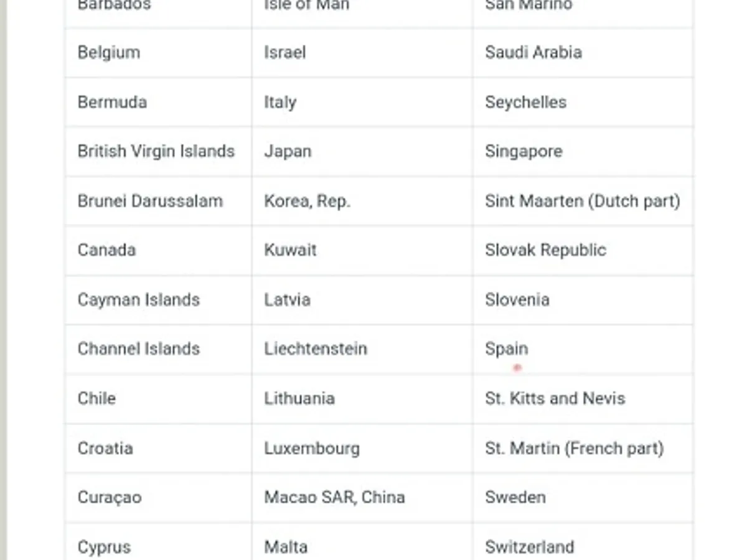Select the Kuwait entry
Image resolution: width=747 pixels, height=560 pixels.
click(x=290, y=250)
